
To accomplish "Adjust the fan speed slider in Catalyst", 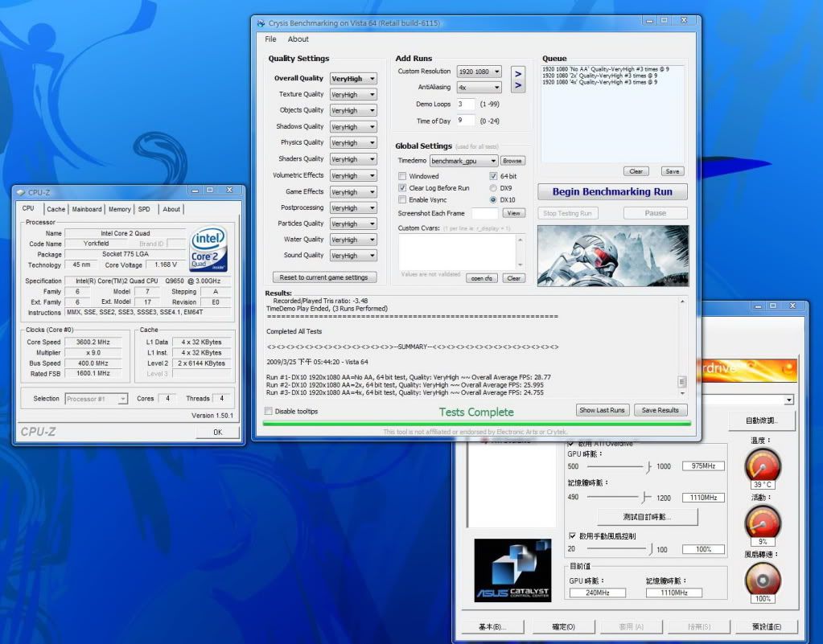I will (651, 549).
